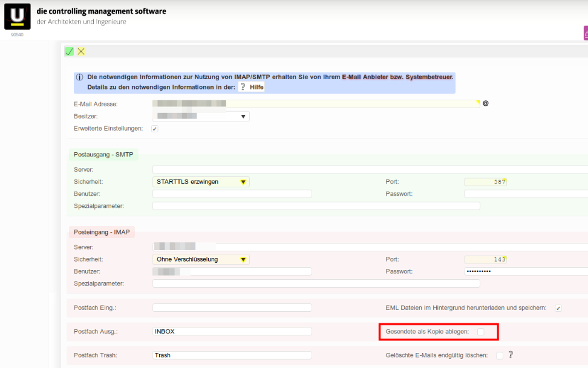Toggle the Erweiterte Einstellungen checkbox
The width and height of the screenshot is (588, 368).
[155, 129]
